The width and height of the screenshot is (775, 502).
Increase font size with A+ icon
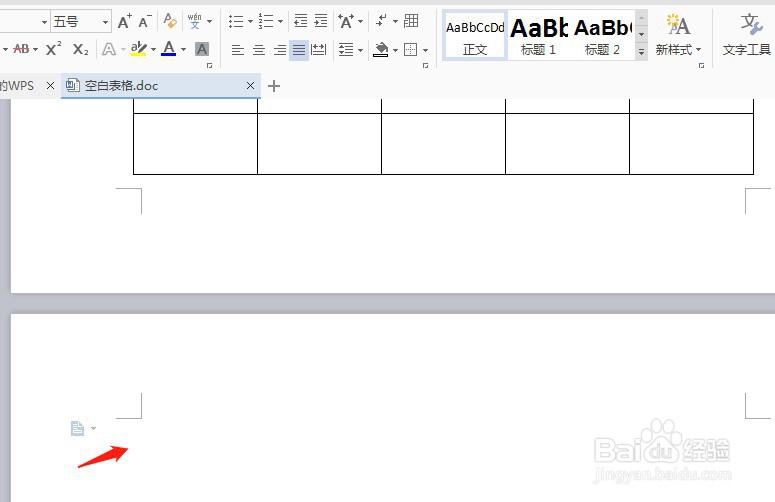coord(124,22)
